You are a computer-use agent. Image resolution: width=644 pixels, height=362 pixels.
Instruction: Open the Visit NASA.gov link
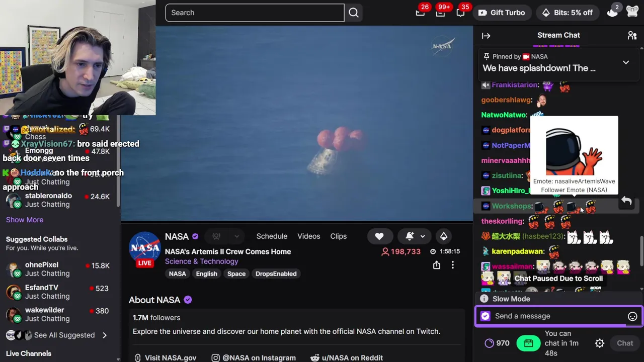[165, 357]
